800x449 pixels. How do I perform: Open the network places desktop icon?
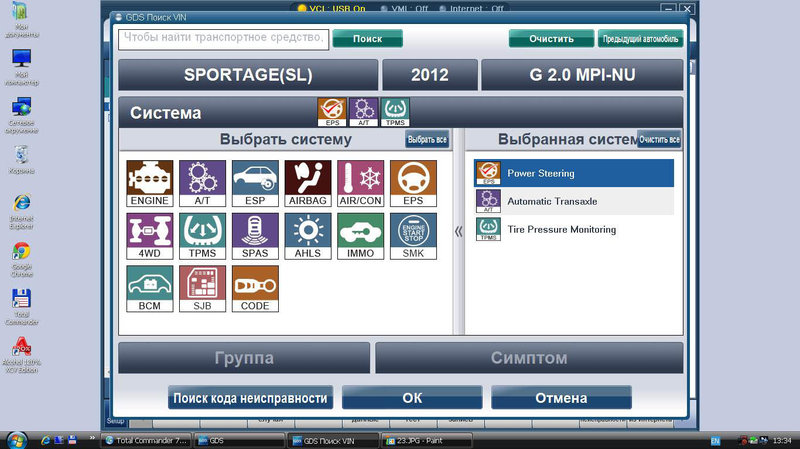click(21, 115)
